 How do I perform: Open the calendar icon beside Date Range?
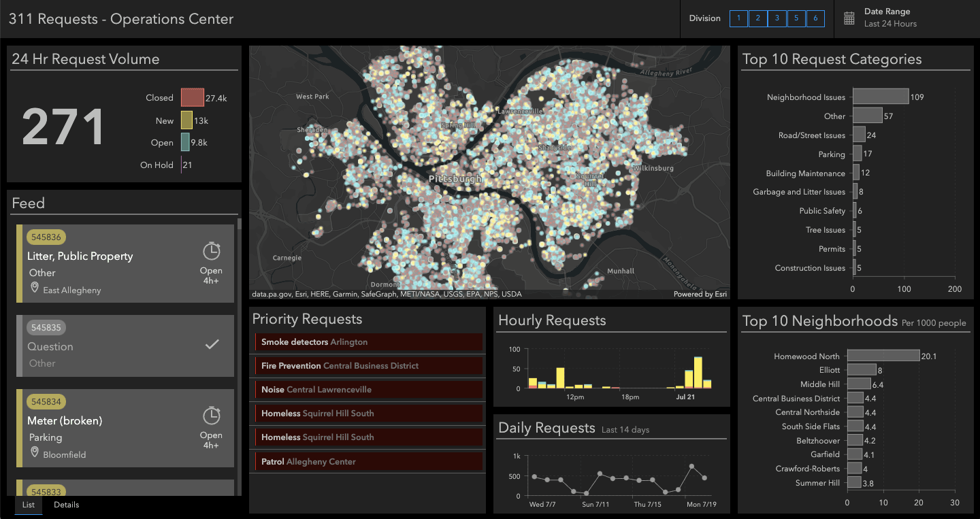(x=849, y=18)
